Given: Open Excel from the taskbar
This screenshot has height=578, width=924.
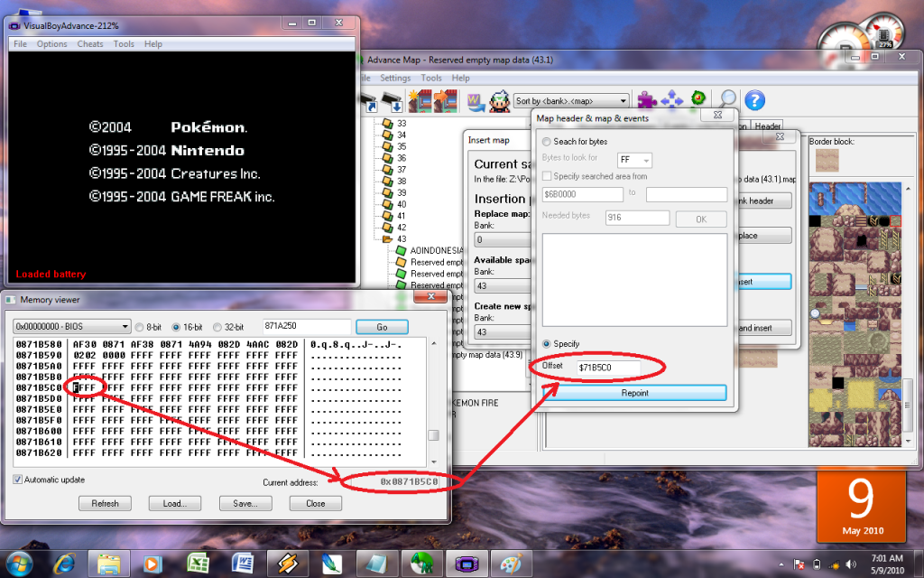Looking at the screenshot, I should click(198, 564).
